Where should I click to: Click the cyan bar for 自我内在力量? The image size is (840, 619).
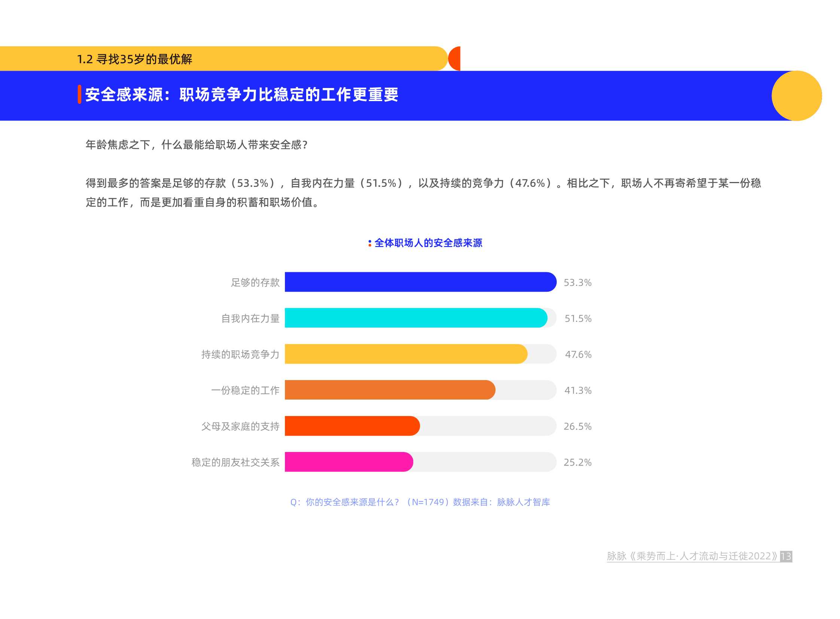(416, 318)
